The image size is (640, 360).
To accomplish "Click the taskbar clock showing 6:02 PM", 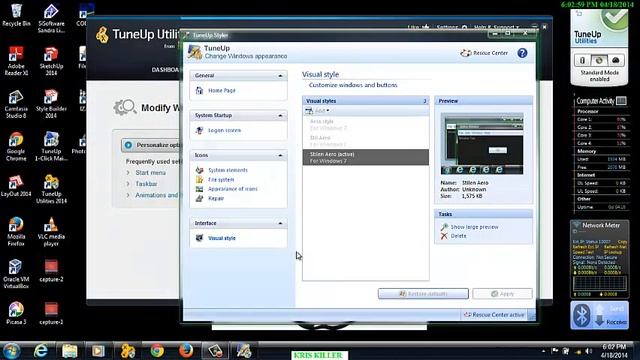I will (x=614, y=351).
